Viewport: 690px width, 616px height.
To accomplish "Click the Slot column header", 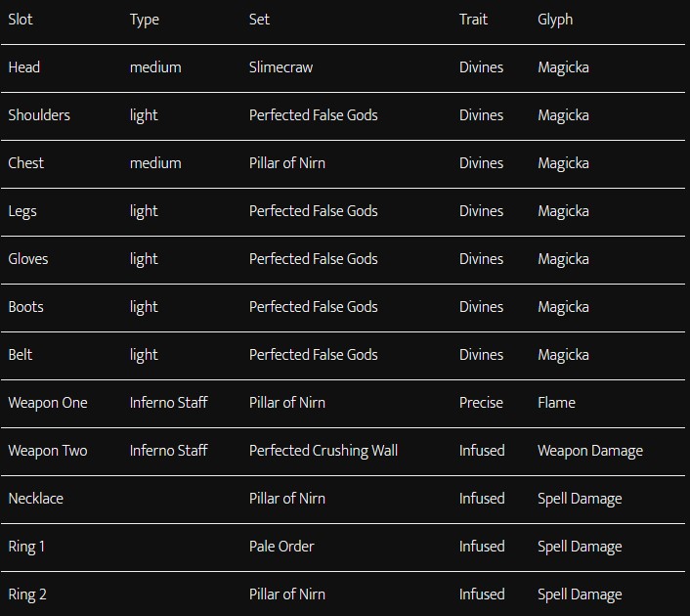I will pos(21,20).
